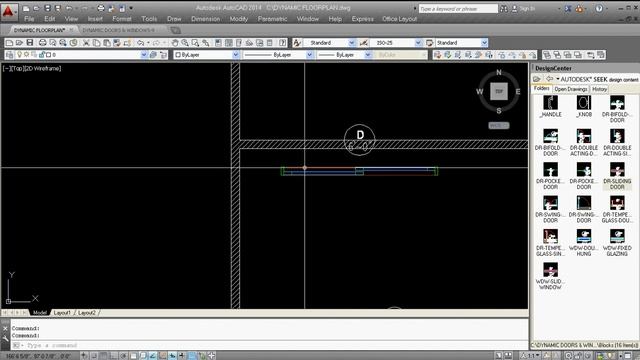This screenshot has width=640, height=360.
Task: Open the File menu
Action: [x=29, y=19]
